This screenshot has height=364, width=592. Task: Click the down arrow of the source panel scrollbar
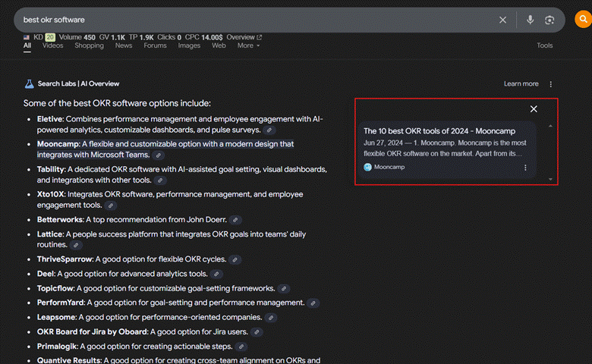pos(550,180)
